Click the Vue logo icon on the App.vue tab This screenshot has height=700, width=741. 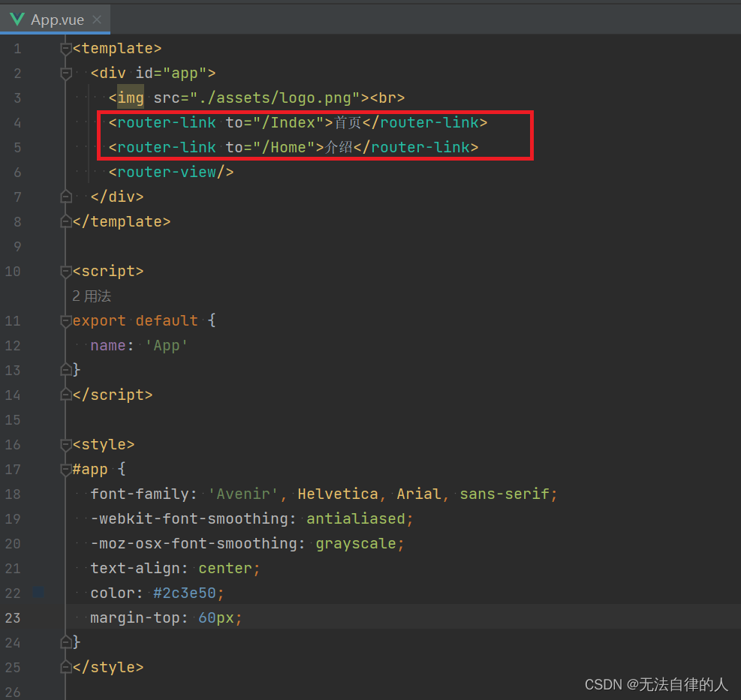tap(16, 20)
